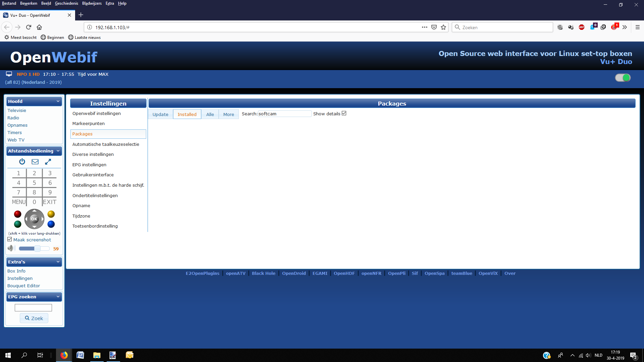Click the Zoek EPG button

tap(34, 318)
